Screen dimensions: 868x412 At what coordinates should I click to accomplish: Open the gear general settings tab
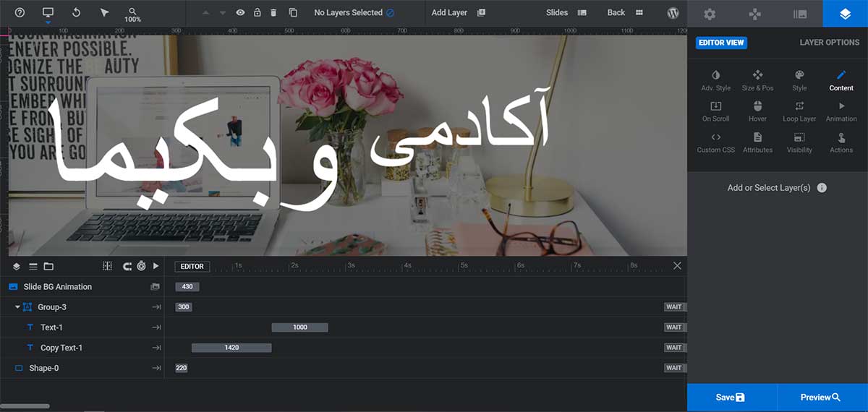tap(710, 14)
